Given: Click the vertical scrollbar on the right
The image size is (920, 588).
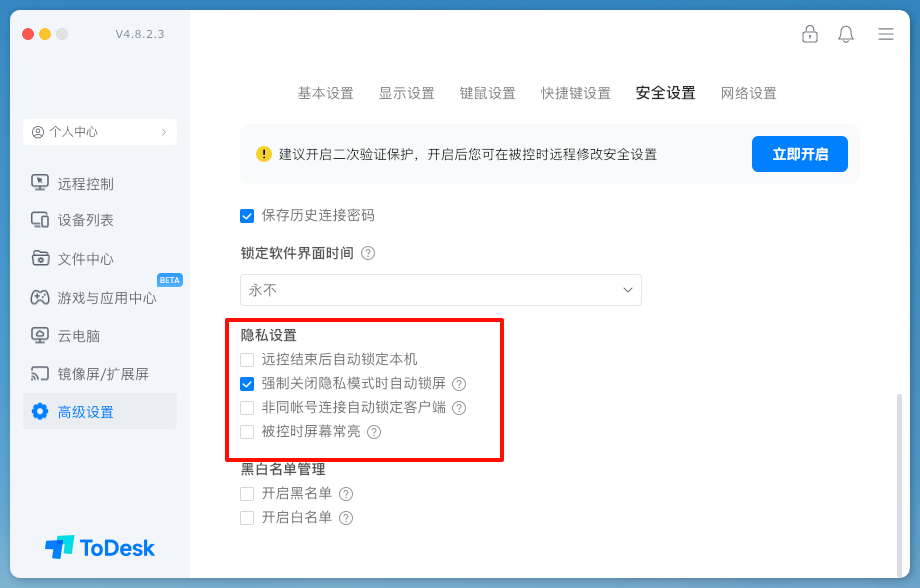Looking at the screenshot, I should 899,480.
